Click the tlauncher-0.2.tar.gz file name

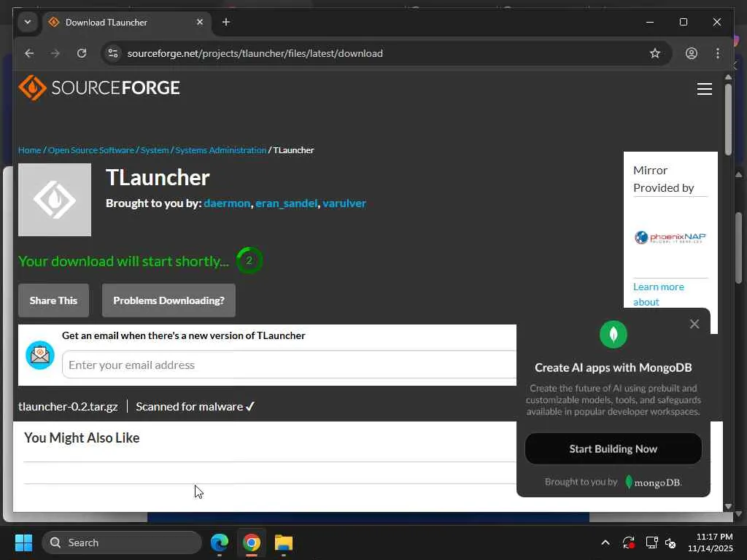(68, 407)
